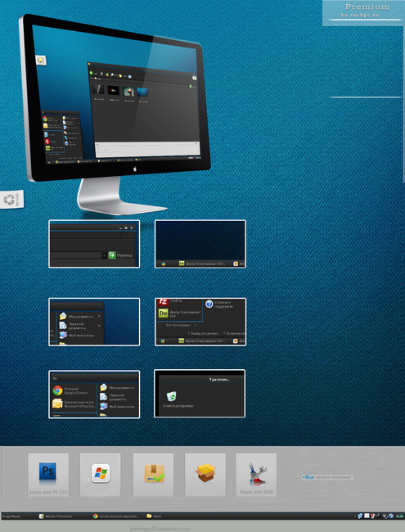Open the desktop icon on the monitor screen
405x532 pixels.
click(x=41, y=60)
